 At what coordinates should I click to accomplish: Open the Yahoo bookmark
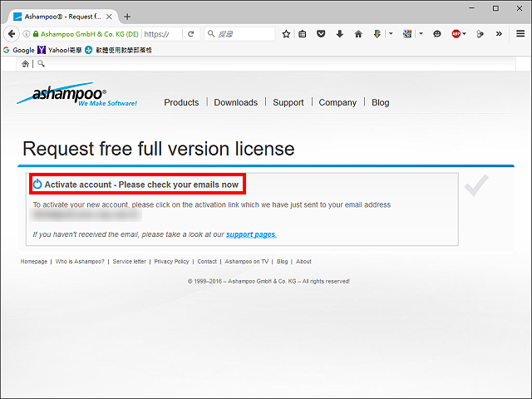tap(60, 50)
